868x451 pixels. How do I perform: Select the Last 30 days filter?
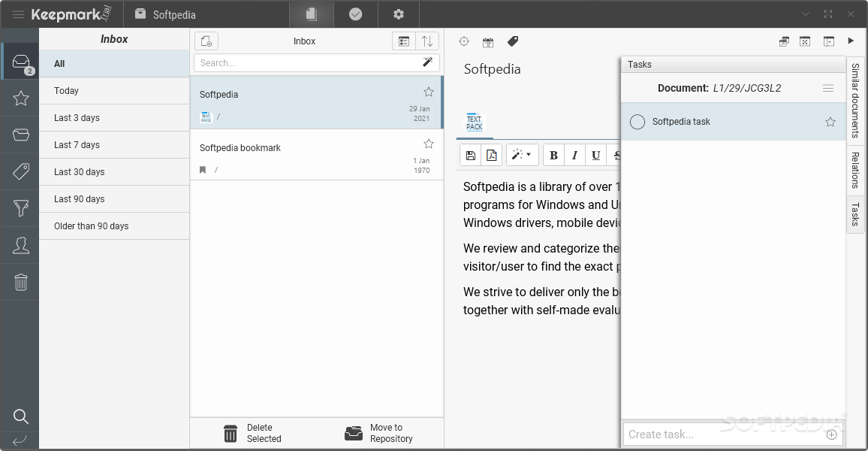point(114,172)
